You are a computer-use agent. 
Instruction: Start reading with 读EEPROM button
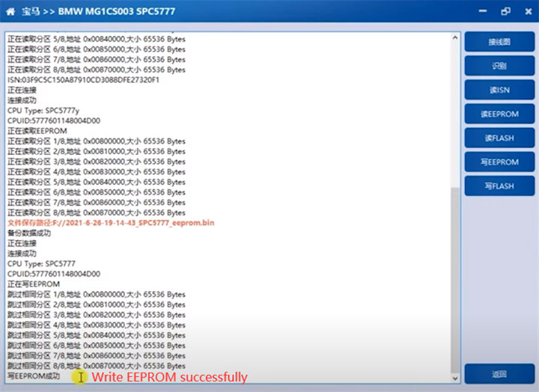pos(499,114)
